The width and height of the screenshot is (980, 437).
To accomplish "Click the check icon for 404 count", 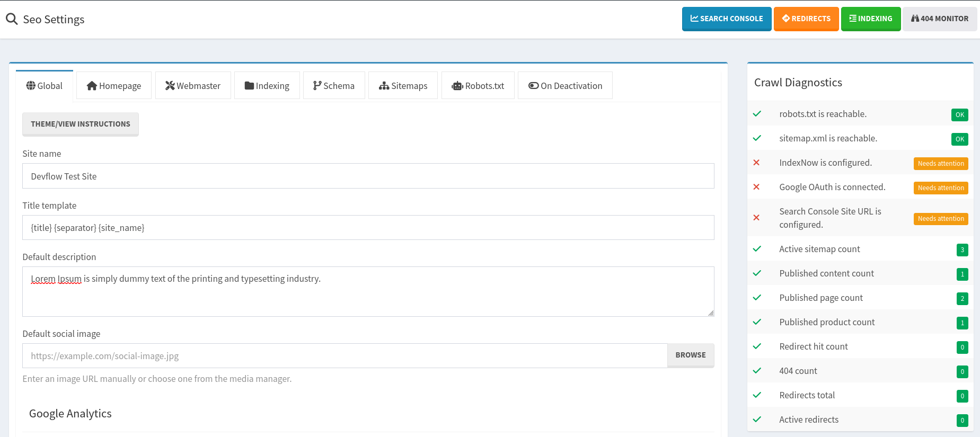I will coord(757,371).
